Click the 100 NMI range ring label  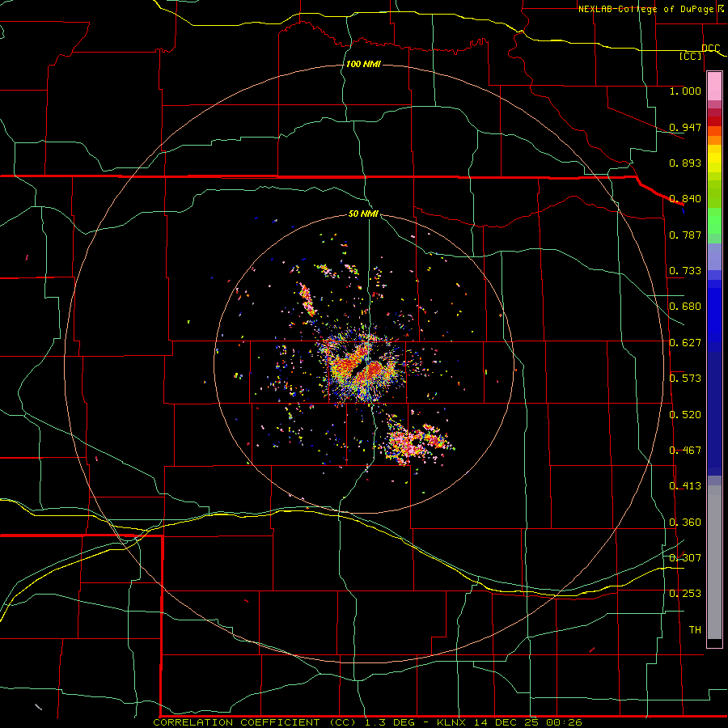363,64
